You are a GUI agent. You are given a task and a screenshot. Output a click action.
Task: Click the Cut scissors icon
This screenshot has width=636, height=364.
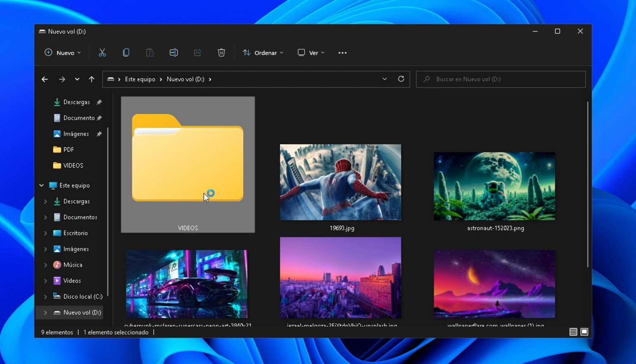coord(102,53)
